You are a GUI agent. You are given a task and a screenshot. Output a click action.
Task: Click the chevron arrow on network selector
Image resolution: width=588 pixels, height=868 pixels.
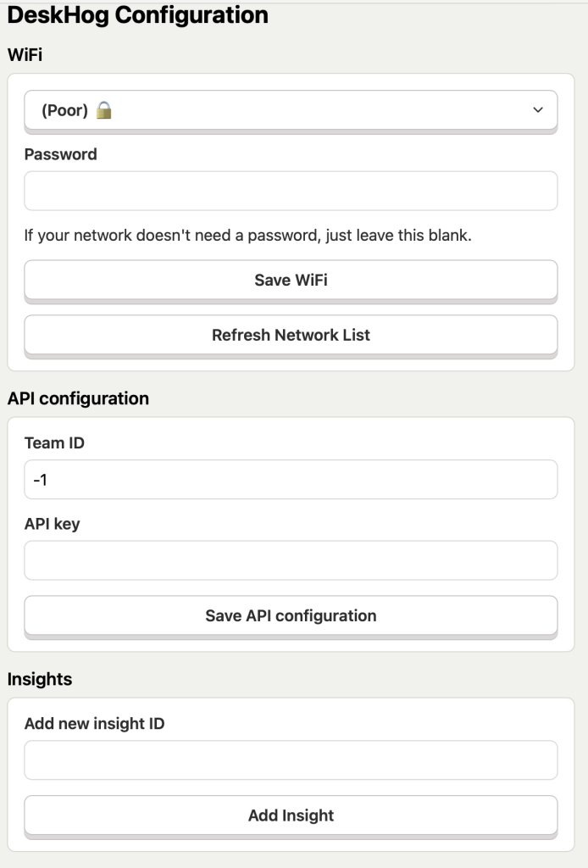pyautogui.click(x=537, y=110)
